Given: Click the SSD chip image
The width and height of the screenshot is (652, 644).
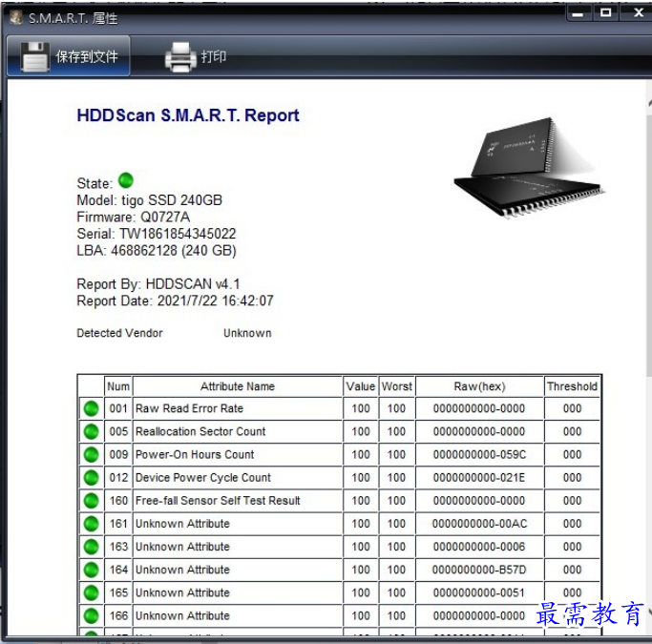Looking at the screenshot, I should pos(528,167).
